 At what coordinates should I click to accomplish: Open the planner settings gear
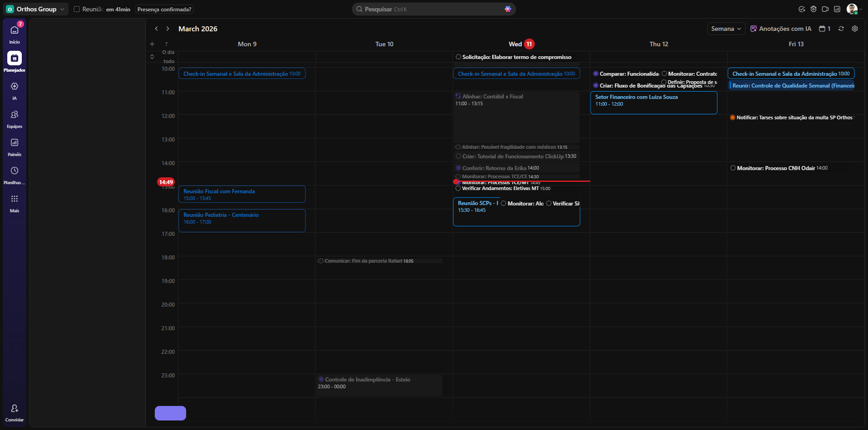[x=855, y=29]
